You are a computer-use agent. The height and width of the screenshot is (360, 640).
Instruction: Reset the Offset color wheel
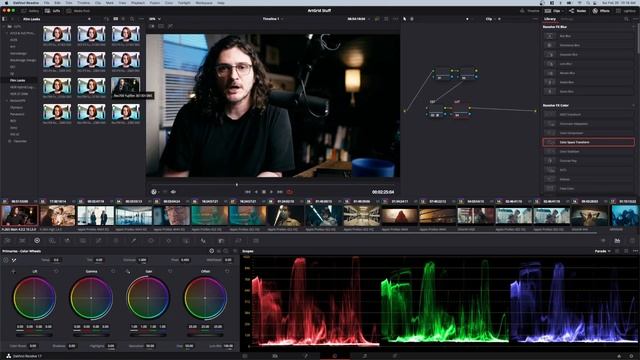(x=227, y=271)
